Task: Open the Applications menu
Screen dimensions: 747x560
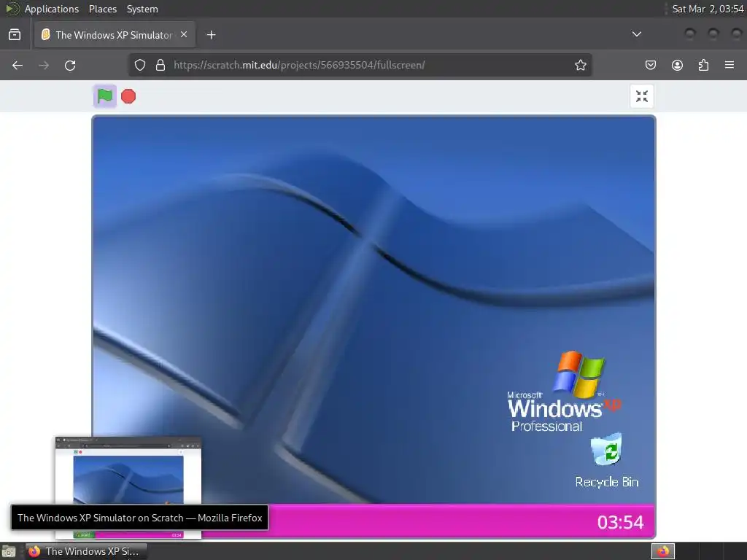Action: point(52,9)
